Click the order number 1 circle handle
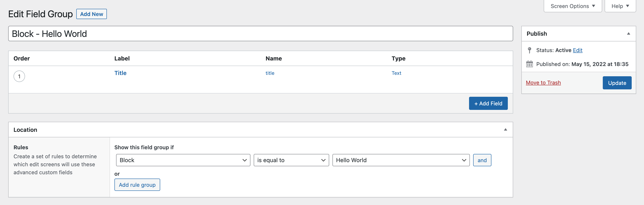This screenshot has height=205, width=644. coord(19,76)
